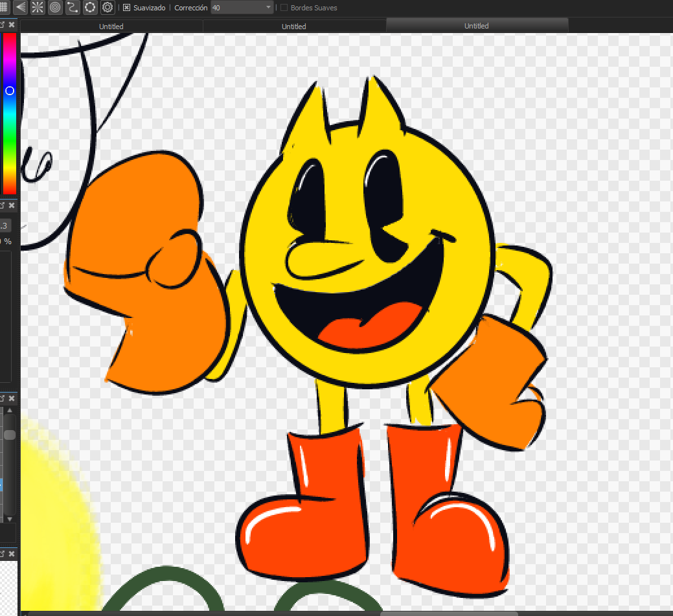Click the brush list scroll up arrow
The width and height of the screenshot is (673, 616).
10,411
